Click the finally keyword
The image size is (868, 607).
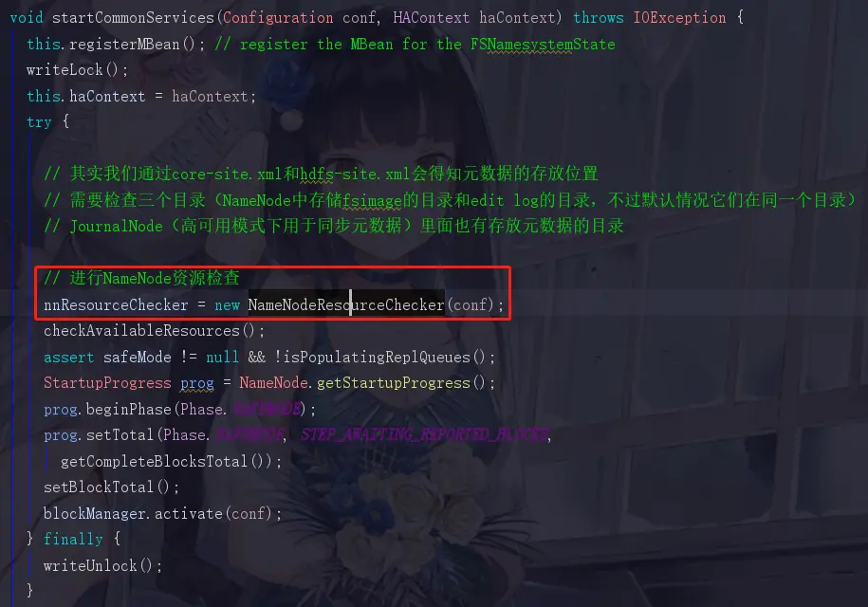pyautogui.click(x=73, y=539)
